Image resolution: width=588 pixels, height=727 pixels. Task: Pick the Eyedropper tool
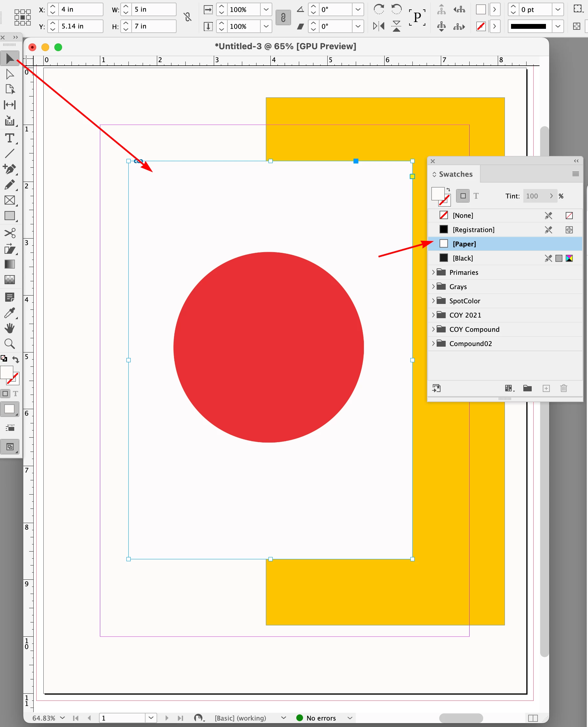(10, 312)
